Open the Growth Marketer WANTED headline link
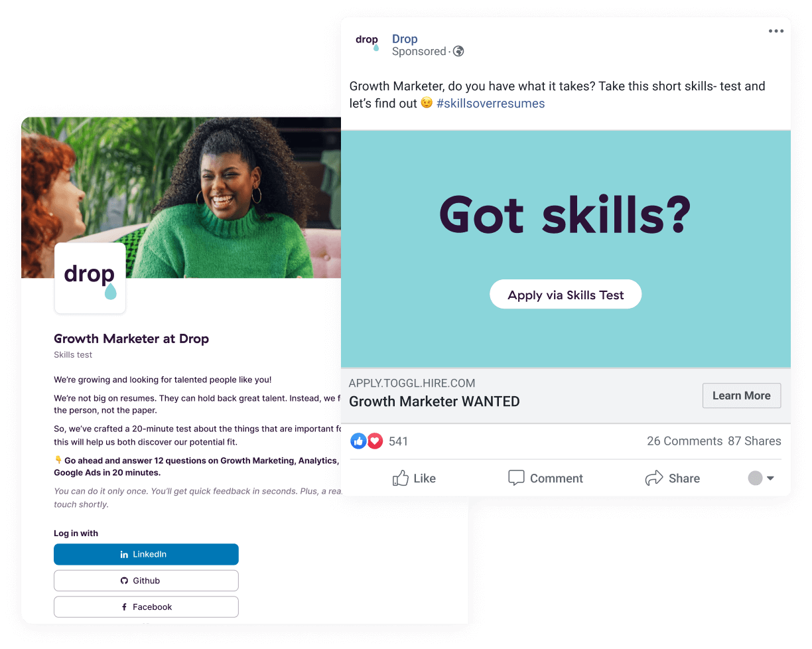Screen dimensions: 812x649 click(x=435, y=401)
